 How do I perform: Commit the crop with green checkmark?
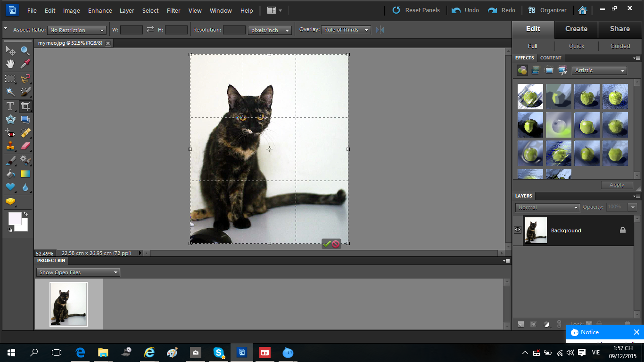coord(327,244)
